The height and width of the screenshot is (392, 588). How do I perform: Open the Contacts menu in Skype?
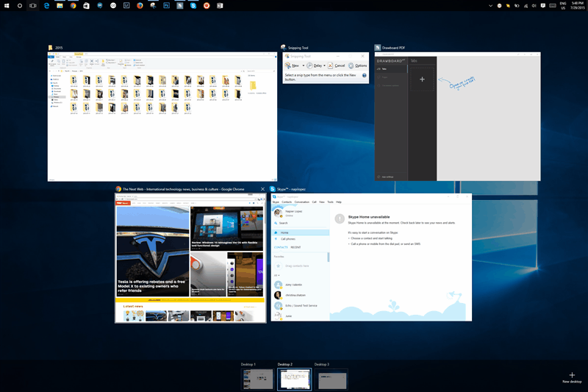[x=287, y=202]
